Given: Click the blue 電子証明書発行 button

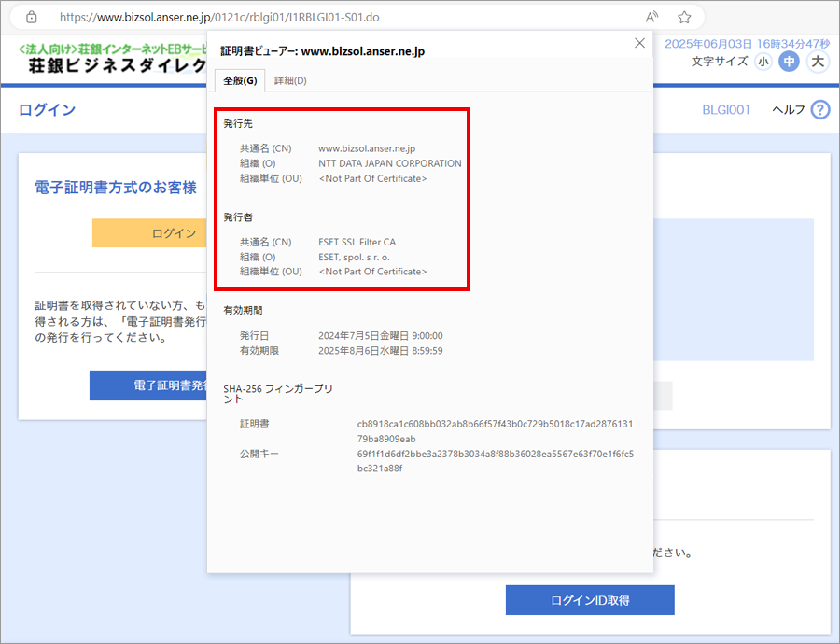Looking at the screenshot, I should coord(149,385).
